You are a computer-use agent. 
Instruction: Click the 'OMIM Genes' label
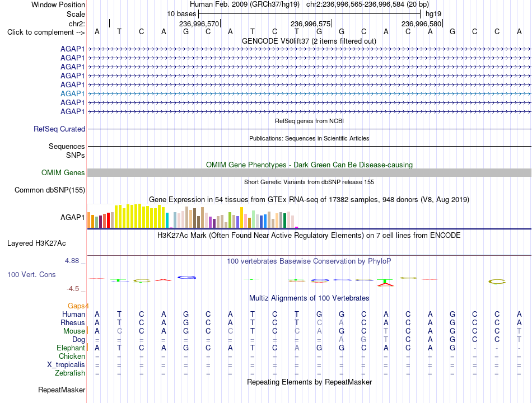63,172
